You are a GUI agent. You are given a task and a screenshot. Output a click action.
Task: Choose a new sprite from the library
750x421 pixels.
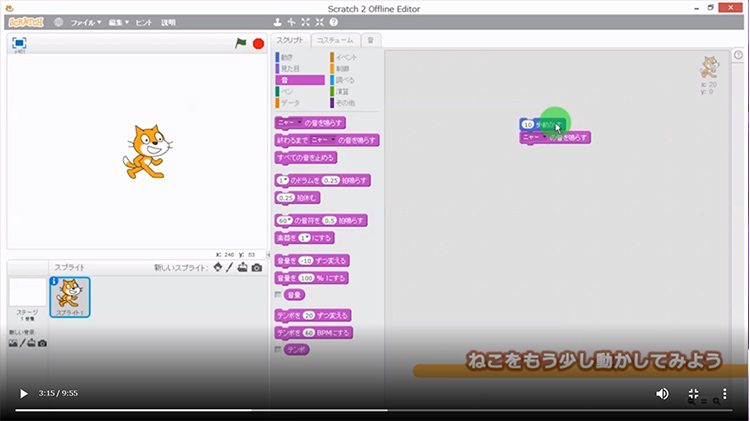(x=218, y=267)
